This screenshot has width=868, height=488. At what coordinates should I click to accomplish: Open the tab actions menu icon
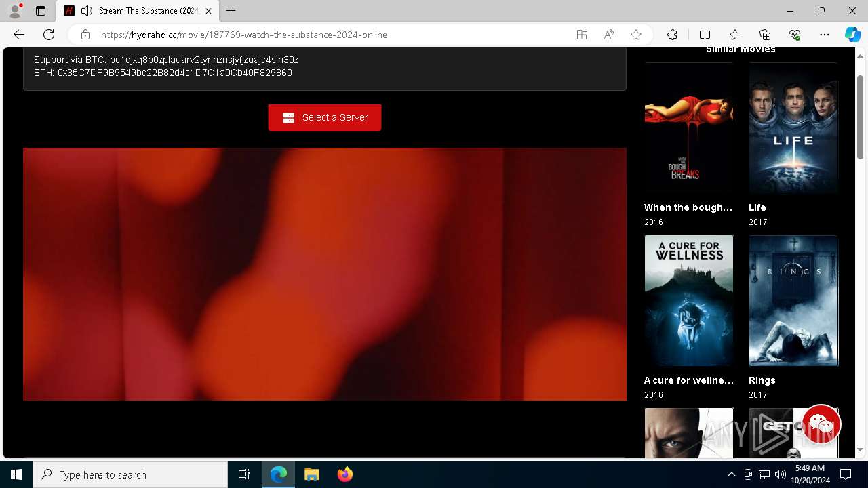41,11
